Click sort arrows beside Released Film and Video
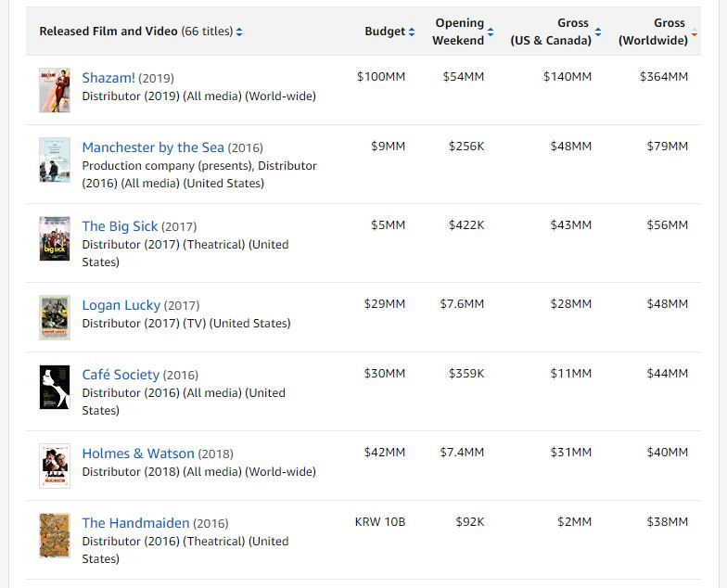The image size is (727, 588). point(239,32)
